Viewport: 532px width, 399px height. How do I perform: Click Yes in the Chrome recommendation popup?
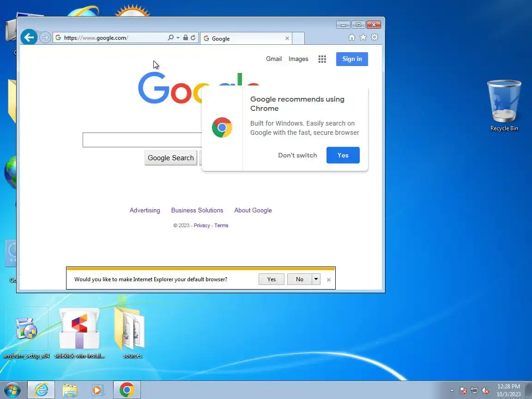click(343, 155)
